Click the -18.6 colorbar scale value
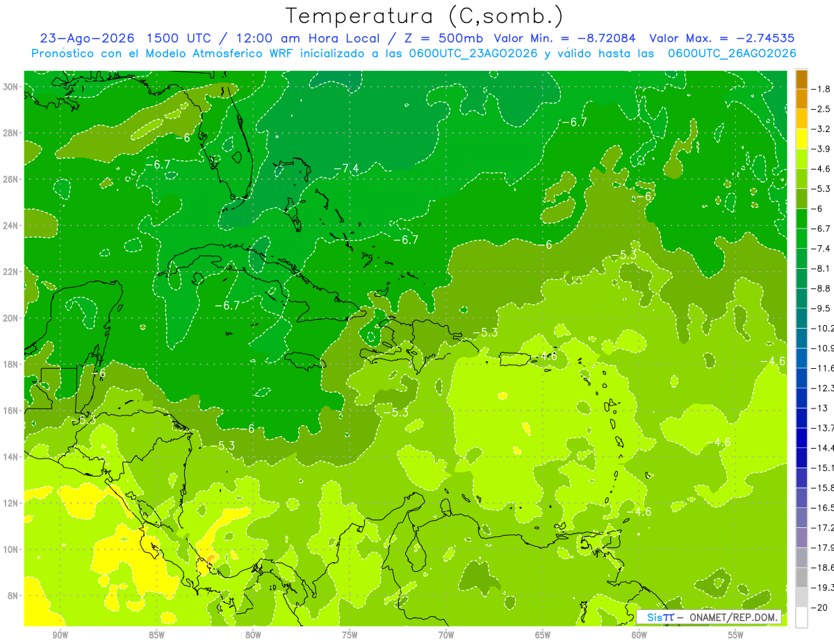Screen dimensions: 834x644 pyautogui.click(x=822, y=567)
